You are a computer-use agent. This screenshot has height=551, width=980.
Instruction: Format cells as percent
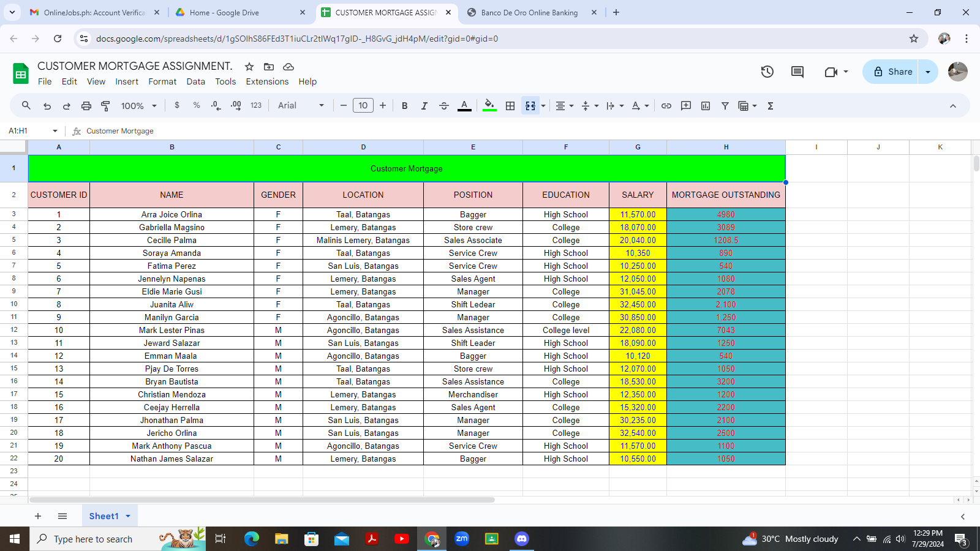click(x=197, y=105)
